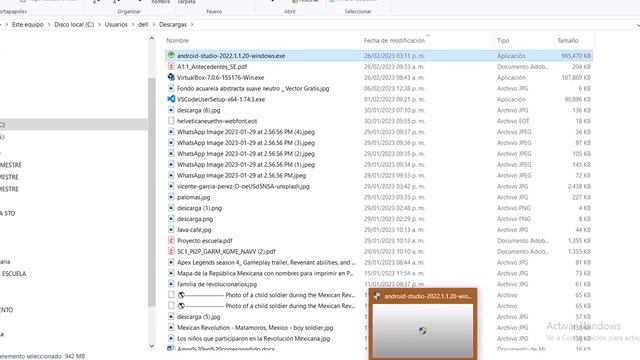Image resolution: width=640 pixels, height=360 pixels.
Task: Click dell in address bar
Action: 143,24
